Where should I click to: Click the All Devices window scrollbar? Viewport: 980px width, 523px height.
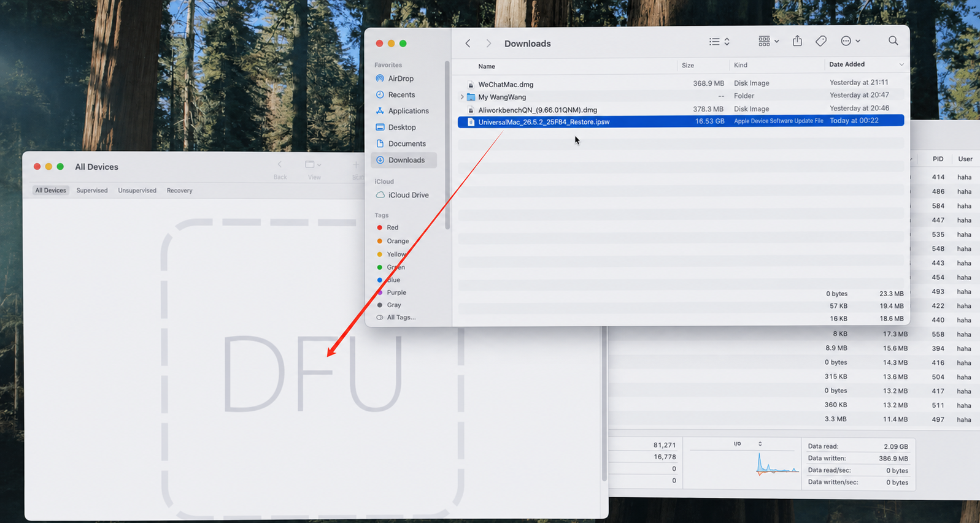tap(604, 405)
